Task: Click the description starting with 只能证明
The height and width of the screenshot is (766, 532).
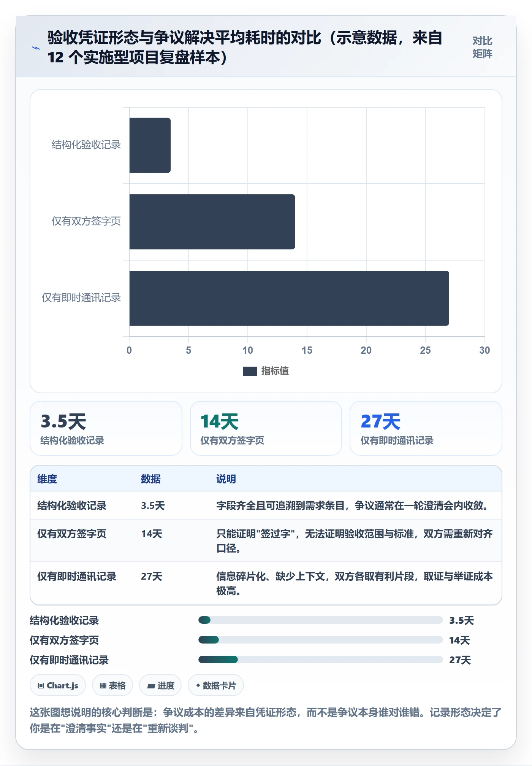Action: [x=355, y=541]
